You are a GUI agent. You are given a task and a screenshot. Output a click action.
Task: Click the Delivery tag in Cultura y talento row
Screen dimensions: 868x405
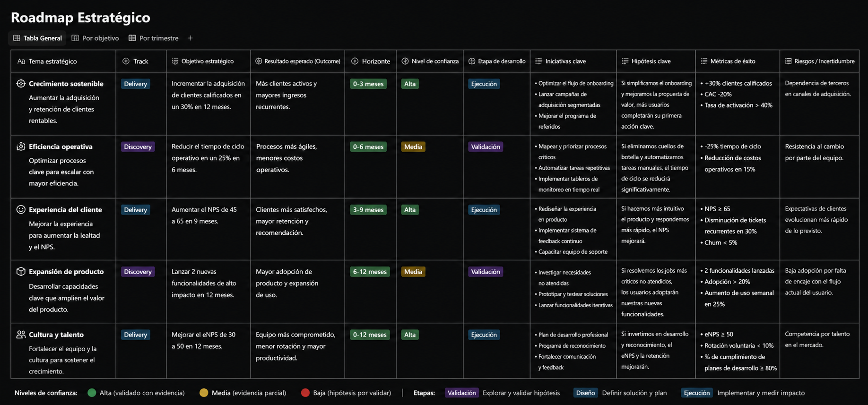(x=136, y=335)
